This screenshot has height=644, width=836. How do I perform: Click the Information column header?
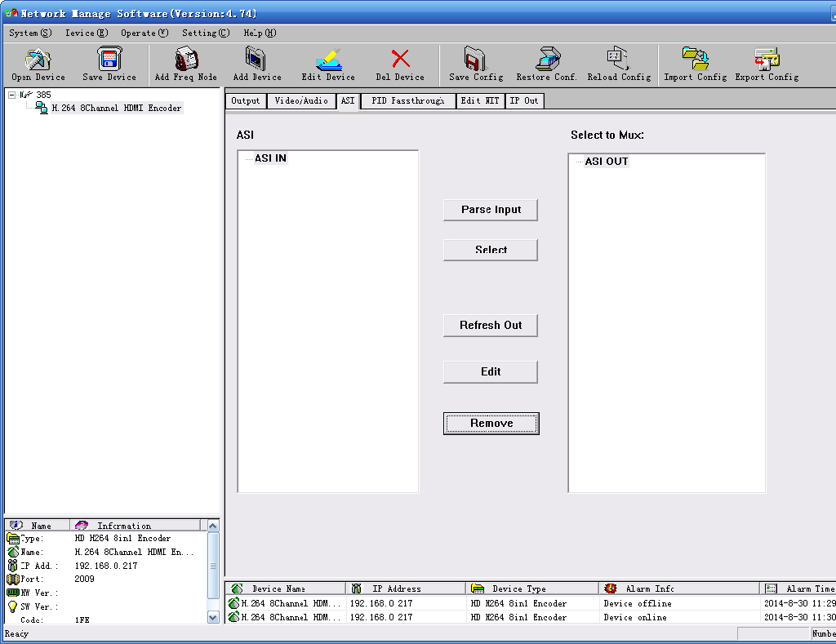[x=136, y=526]
